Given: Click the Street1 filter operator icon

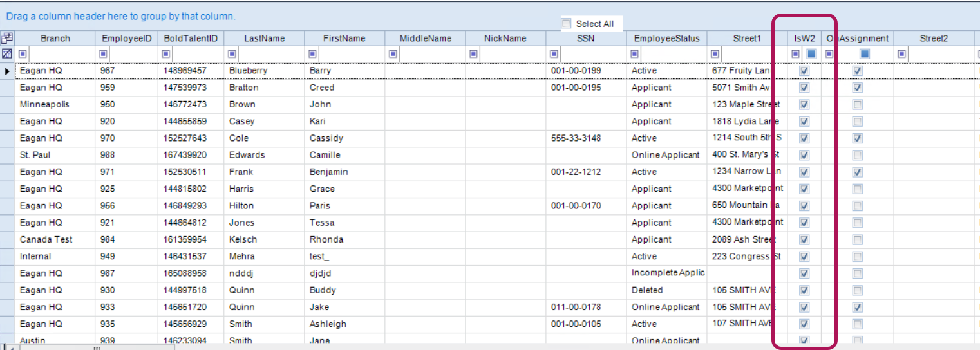Looking at the screenshot, I should tap(715, 54).
